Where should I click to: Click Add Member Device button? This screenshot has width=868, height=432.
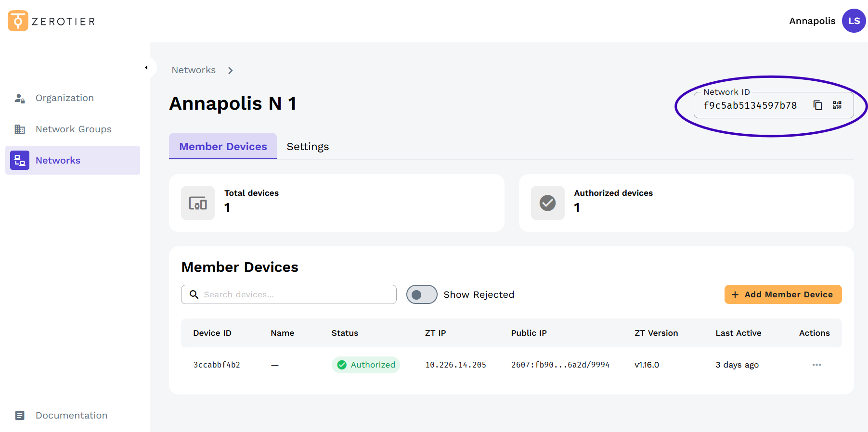[783, 294]
